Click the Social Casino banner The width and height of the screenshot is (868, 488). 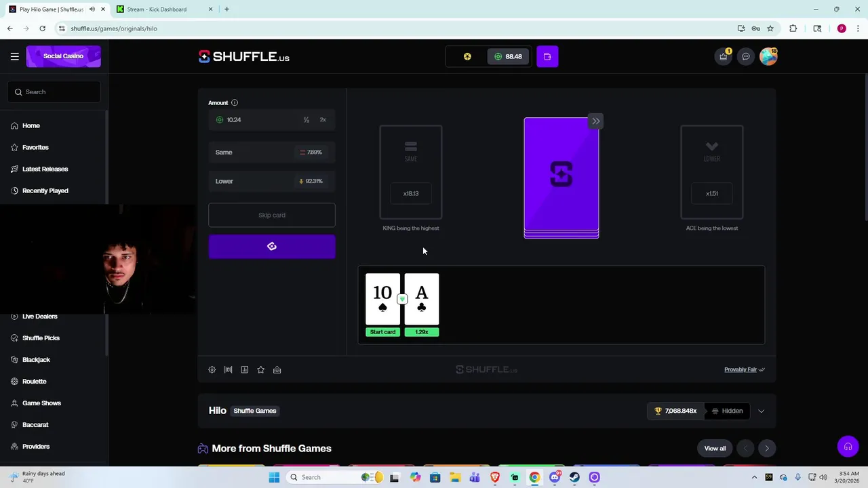tap(64, 56)
